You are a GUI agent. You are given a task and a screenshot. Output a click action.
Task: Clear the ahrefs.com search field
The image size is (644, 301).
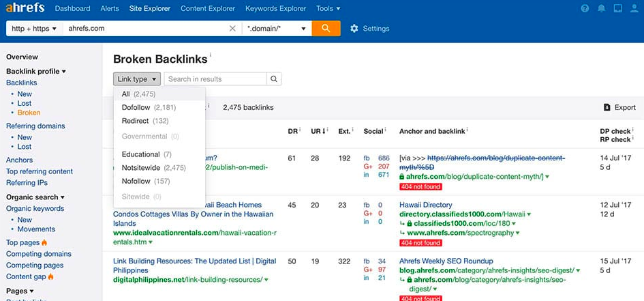tap(232, 29)
